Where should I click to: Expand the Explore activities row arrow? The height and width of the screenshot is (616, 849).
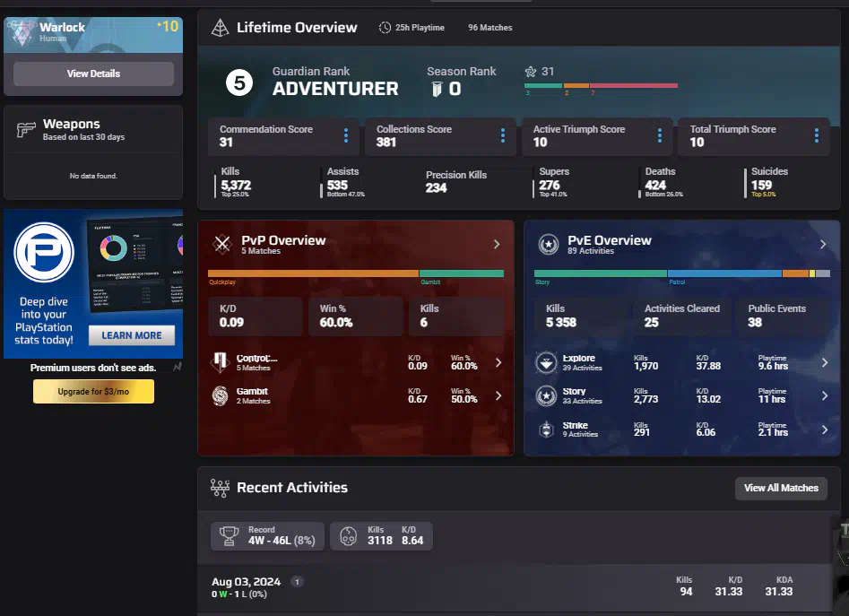[x=825, y=363]
